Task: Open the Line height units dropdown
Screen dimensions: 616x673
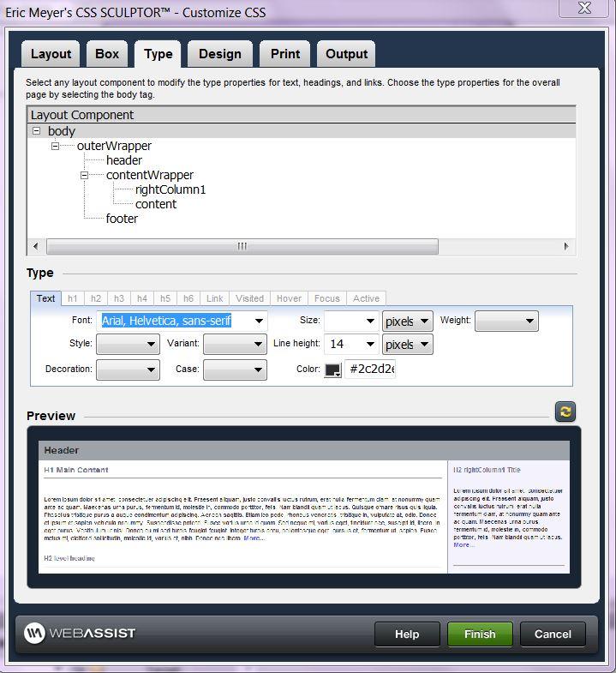Action: click(408, 345)
